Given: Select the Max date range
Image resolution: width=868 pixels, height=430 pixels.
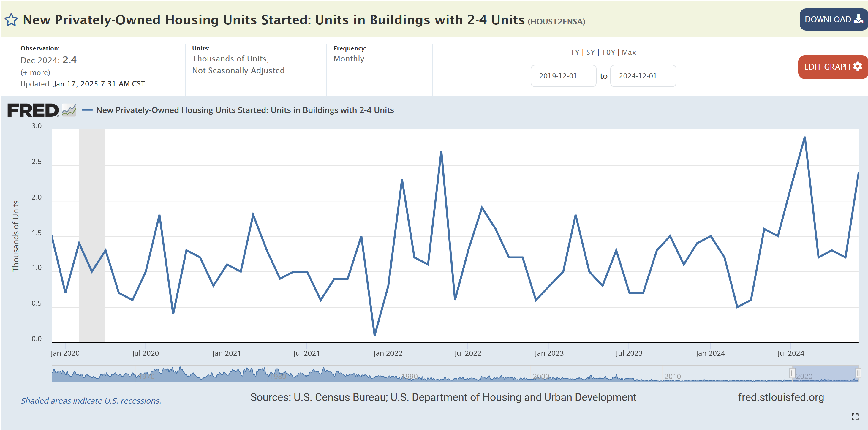Looking at the screenshot, I should point(629,52).
